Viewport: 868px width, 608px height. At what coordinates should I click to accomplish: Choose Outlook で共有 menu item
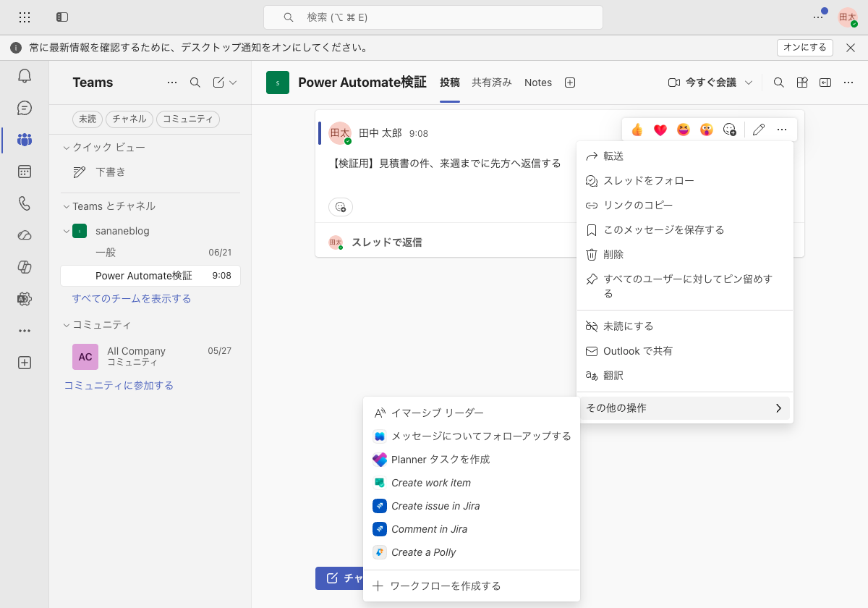685,351
